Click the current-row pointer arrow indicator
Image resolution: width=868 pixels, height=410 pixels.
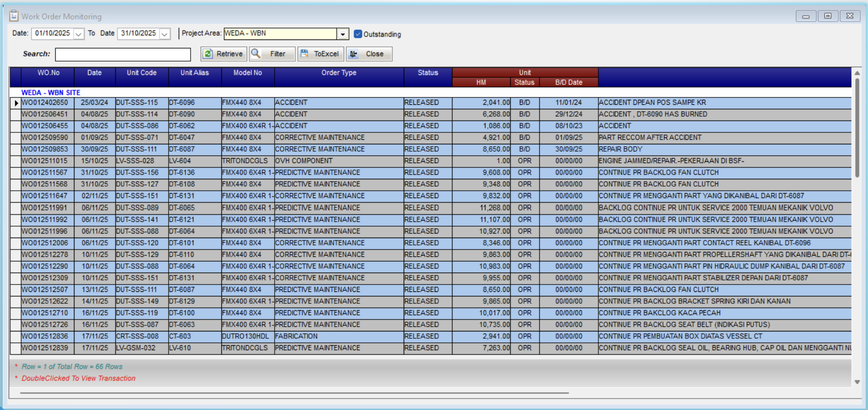point(16,103)
